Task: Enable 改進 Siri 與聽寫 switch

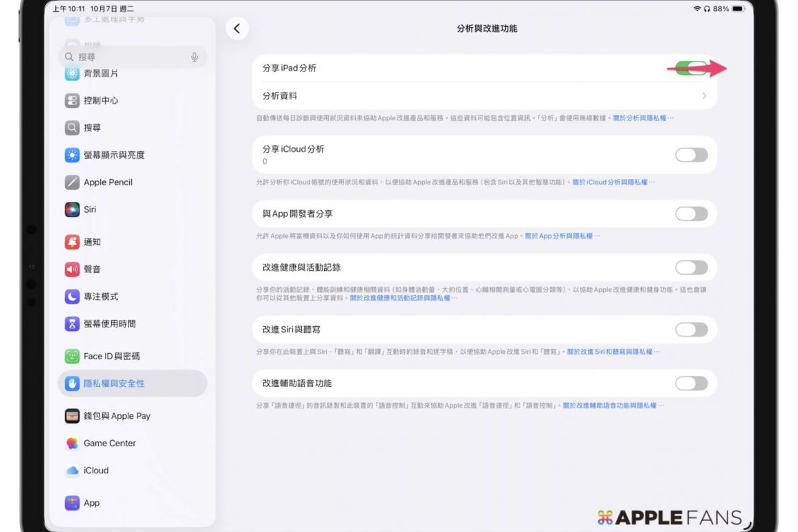Action: click(x=691, y=330)
